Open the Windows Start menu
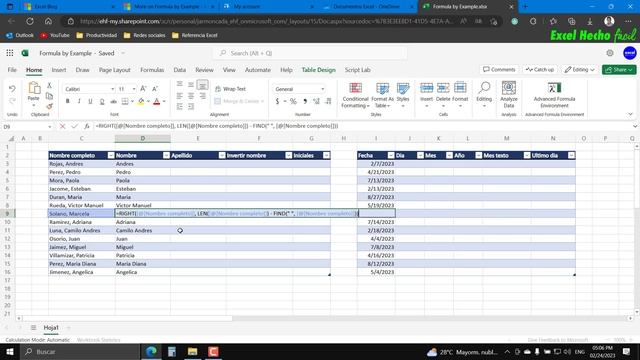 point(10,351)
